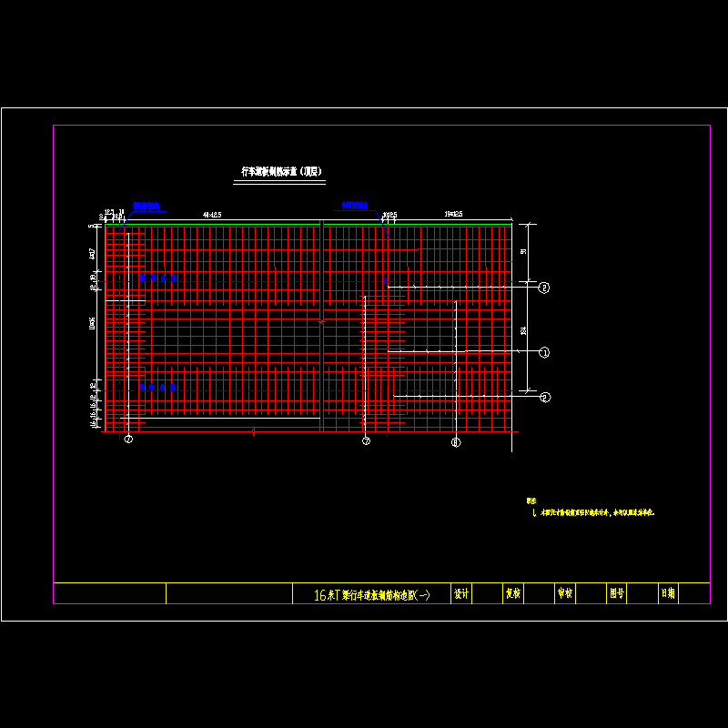This screenshot has height=728, width=728.
Task: Select the middle circled 7 marker below the grid
Action: tap(366, 441)
